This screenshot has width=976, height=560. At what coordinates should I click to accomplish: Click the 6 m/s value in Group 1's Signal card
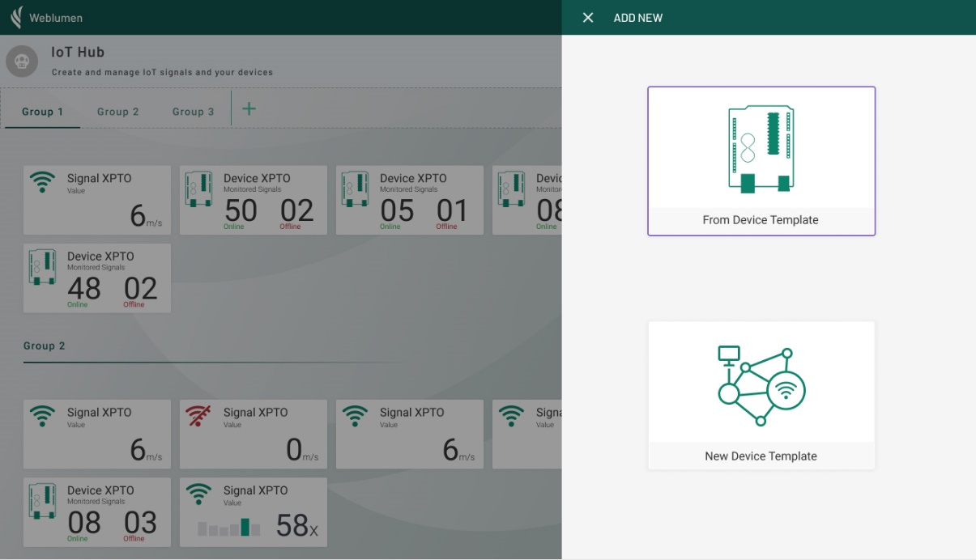146,216
